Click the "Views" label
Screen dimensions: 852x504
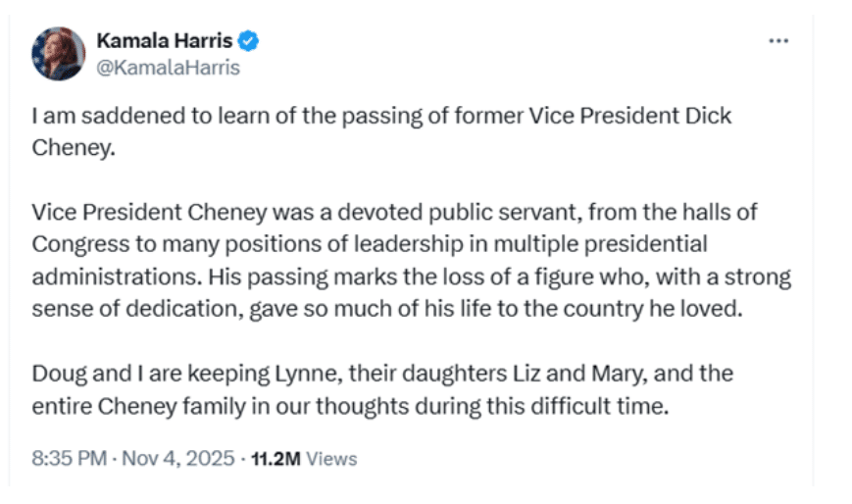pyautogui.click(x=331, y=458)
